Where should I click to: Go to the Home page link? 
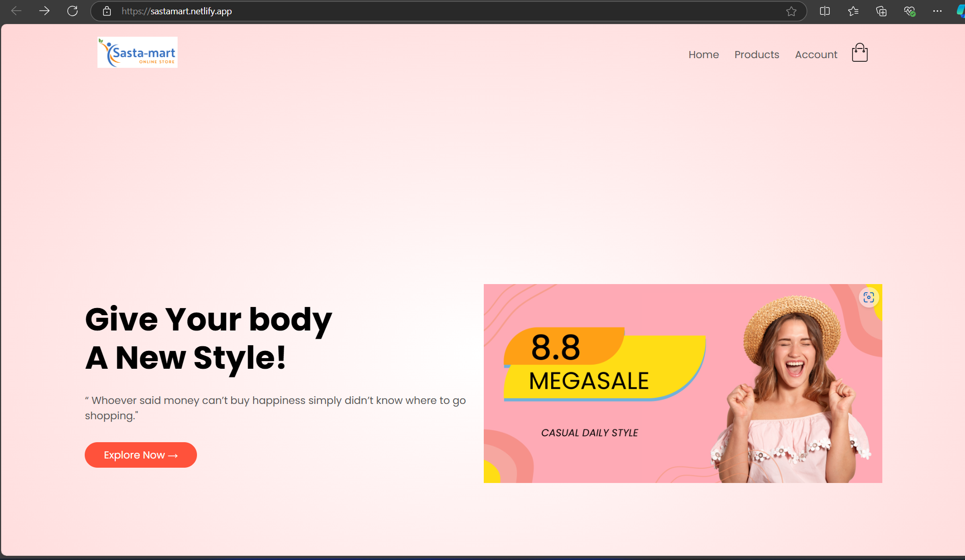click(703, 55)
